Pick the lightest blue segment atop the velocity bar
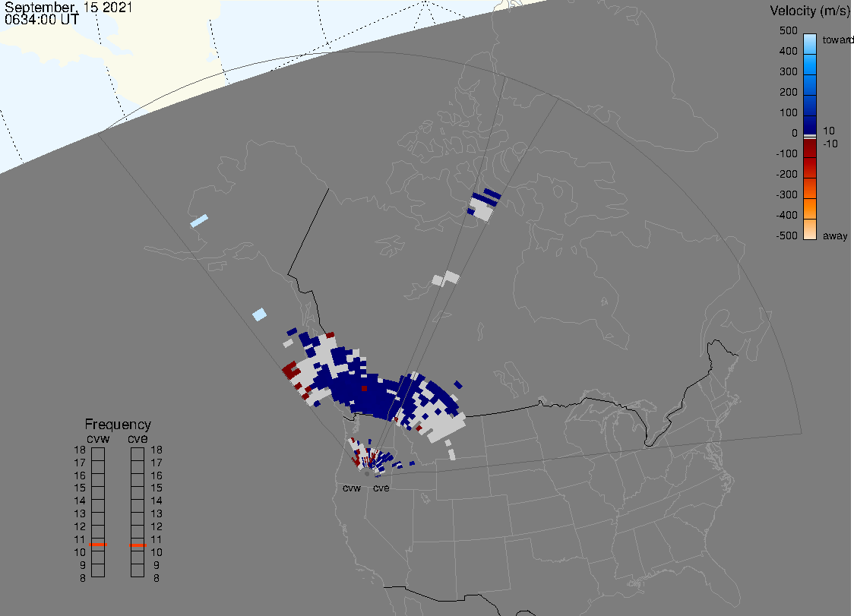The width and height of the screenshot is (854, 616). (x=810, y=43)
